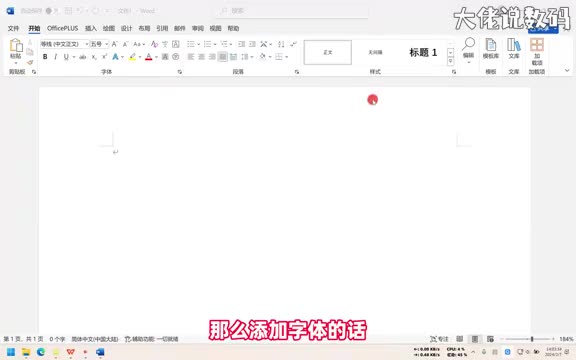The image size is (576, 360).
Task: Toggle Show/Hide paragraph marks
Action: 293,44
